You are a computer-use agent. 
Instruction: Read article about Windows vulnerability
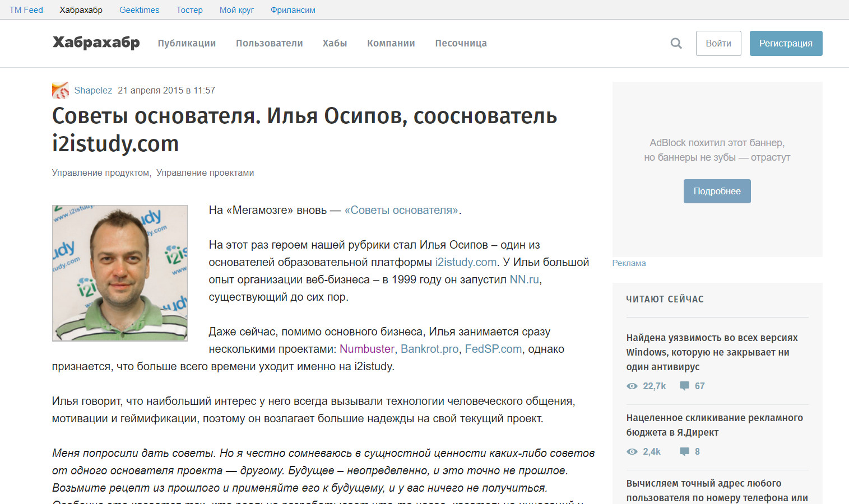(712, 352)
